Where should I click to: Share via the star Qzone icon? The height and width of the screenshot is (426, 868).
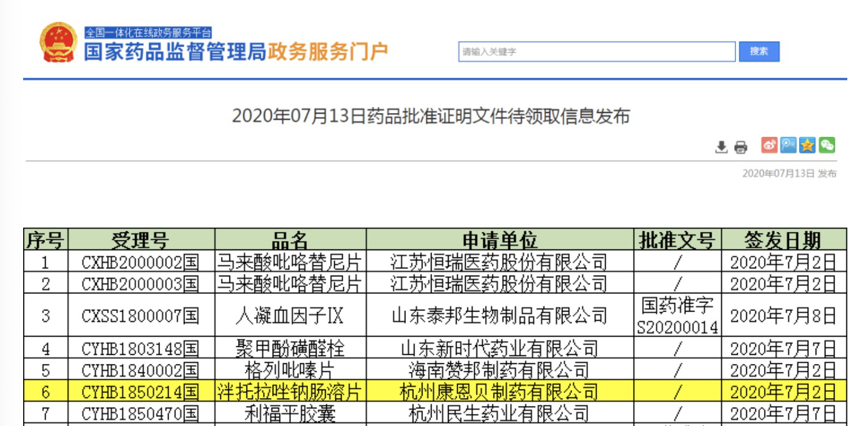tap(807, 145)
